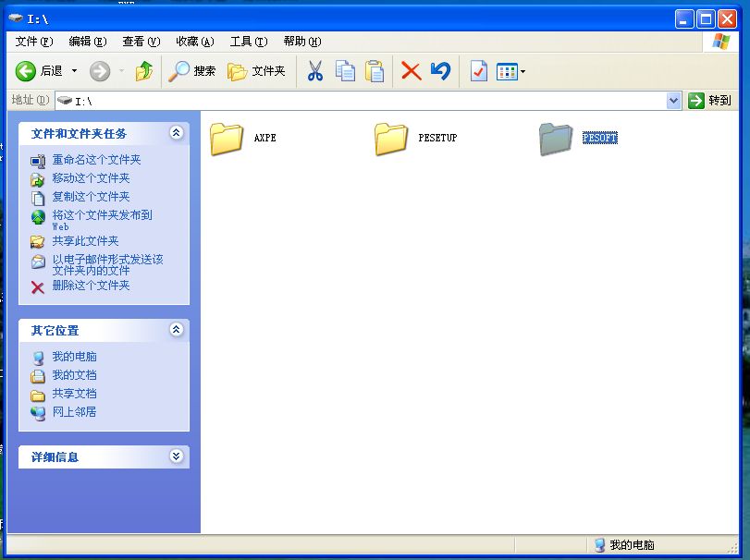The width and height of the screenshot is (750, 560).
Task: Click the publish to Web globe icon
Action: click(x=38, y=217)
